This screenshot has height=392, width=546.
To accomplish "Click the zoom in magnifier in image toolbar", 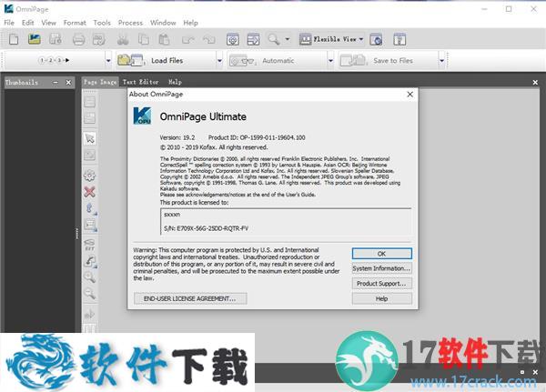I will (x=90, y=277).
